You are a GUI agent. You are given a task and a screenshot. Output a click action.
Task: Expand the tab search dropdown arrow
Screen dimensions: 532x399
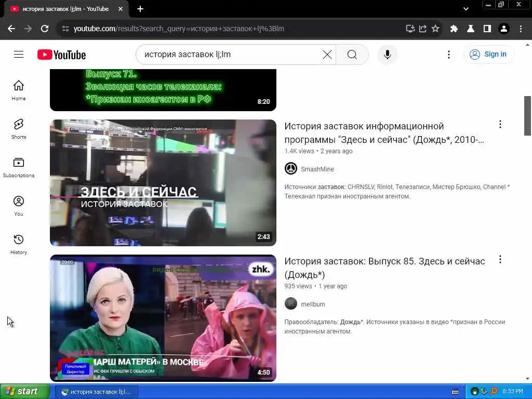[466, 9]
